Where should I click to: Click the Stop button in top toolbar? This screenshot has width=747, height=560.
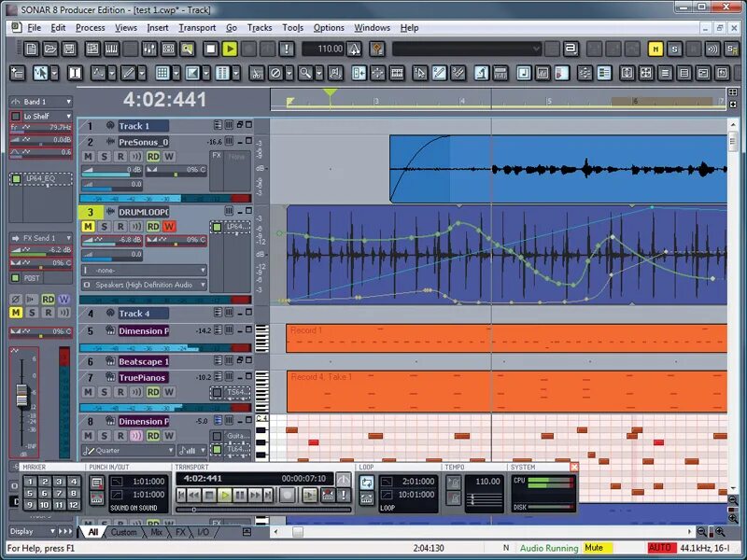tap(211, 49)
